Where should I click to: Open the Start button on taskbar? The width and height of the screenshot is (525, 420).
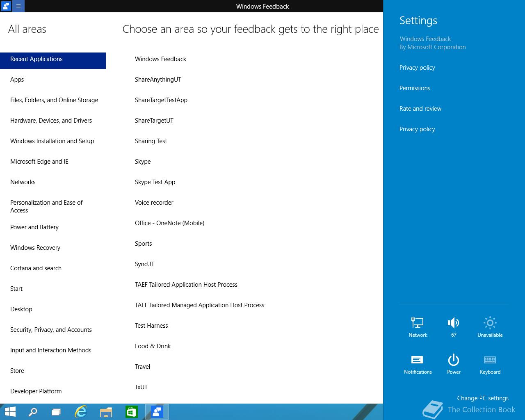[10, 412]
